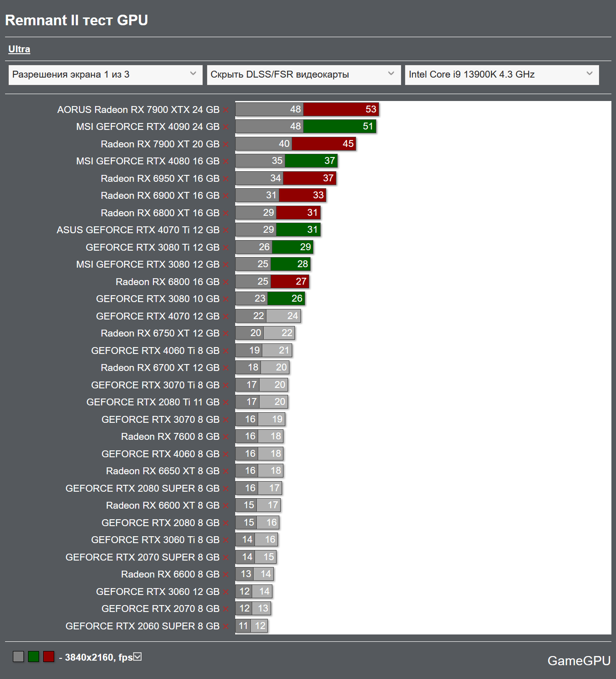Image resolution: width=616 pixels, height=679 pixels.
Task: Click the 45 fps value for Radeon RX 7900 XT
Action: coord(348,144)
